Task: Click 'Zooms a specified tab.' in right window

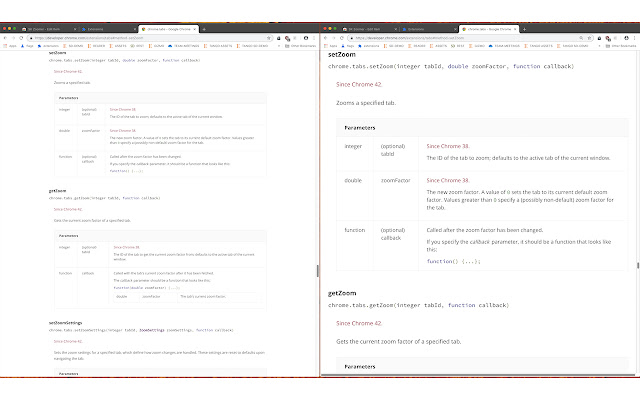Action: click(x=366, y=103)
